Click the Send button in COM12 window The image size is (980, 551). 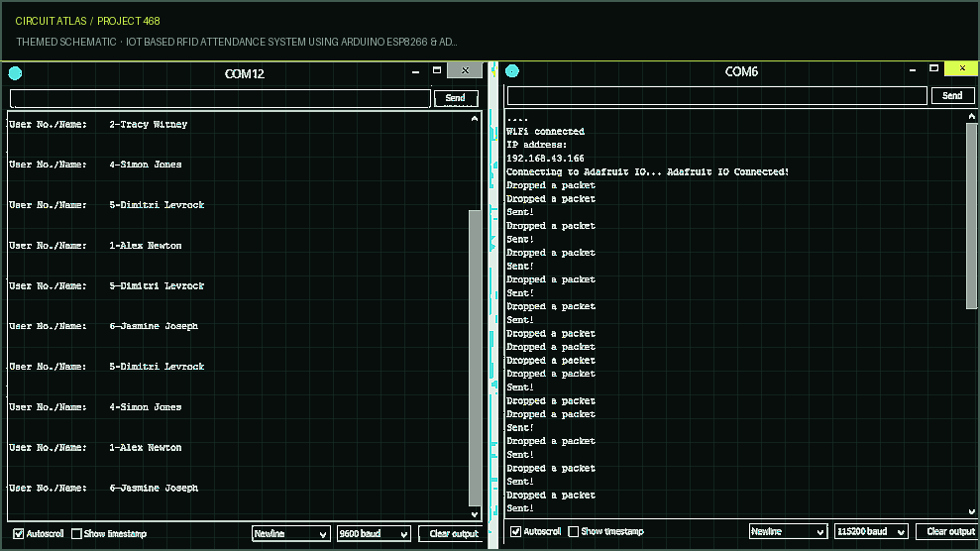tap(455, 98)
